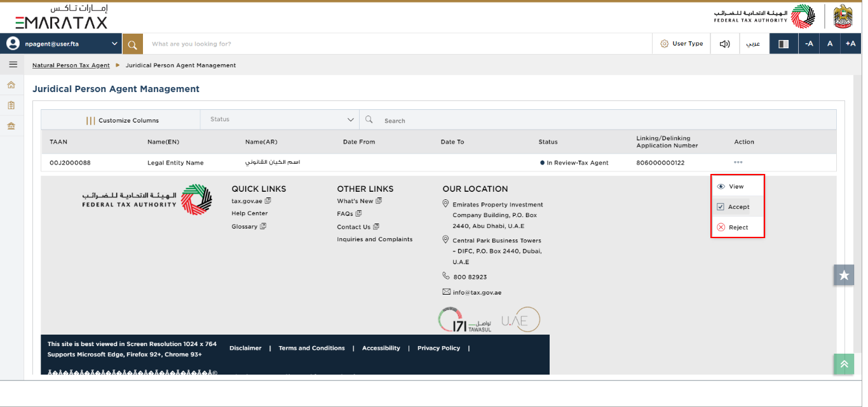
Task: Open the Status filter dropdown
Action: click(280, 119)
